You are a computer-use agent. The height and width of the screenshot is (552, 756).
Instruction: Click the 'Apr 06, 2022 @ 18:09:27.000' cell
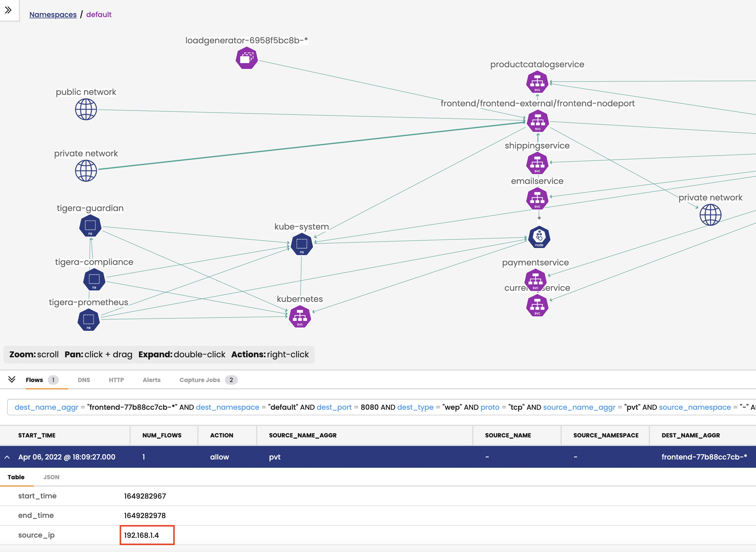tap(67, 457)
